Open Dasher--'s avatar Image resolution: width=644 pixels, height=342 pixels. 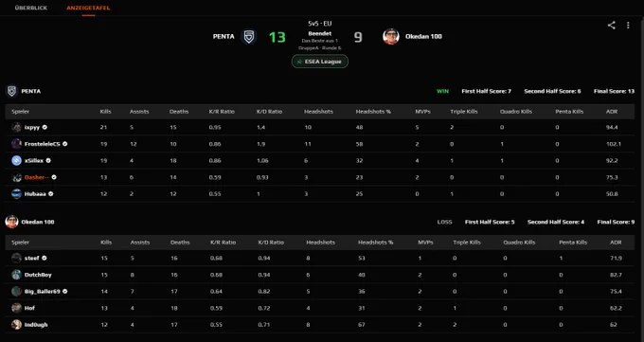click(x=16, y=177)
